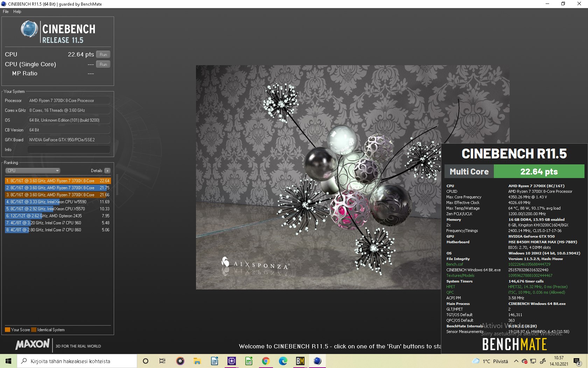Click the Details arrow button in Ranking

click(107, 171)
